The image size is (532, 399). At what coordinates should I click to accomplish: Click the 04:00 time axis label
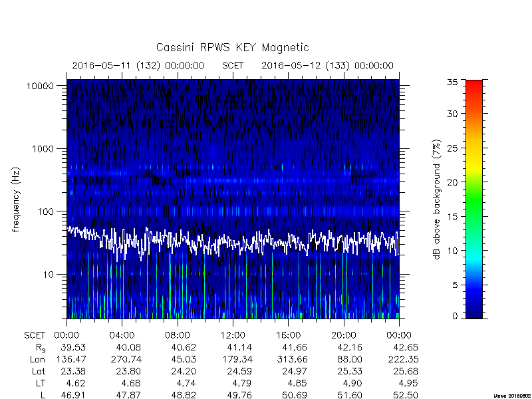click(x=122, y=336)
